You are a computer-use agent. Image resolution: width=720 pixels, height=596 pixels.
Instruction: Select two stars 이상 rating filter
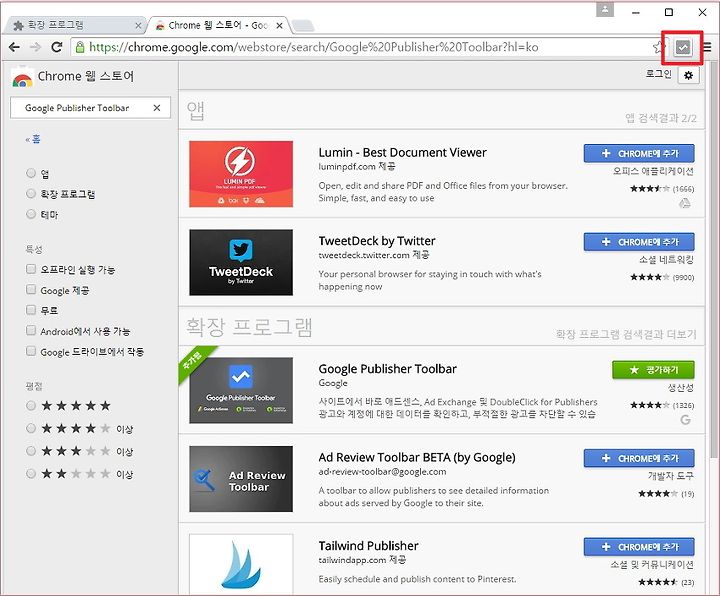pos(31,473)
